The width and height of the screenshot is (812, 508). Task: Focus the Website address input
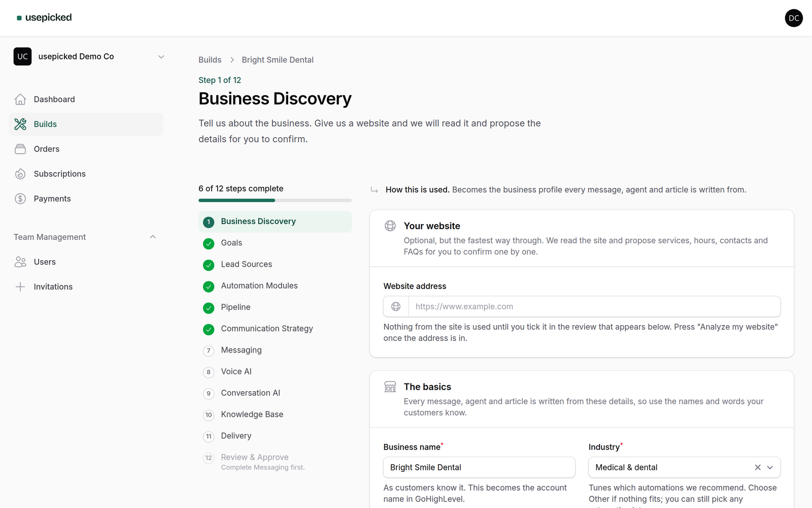[x=594, y=307]
